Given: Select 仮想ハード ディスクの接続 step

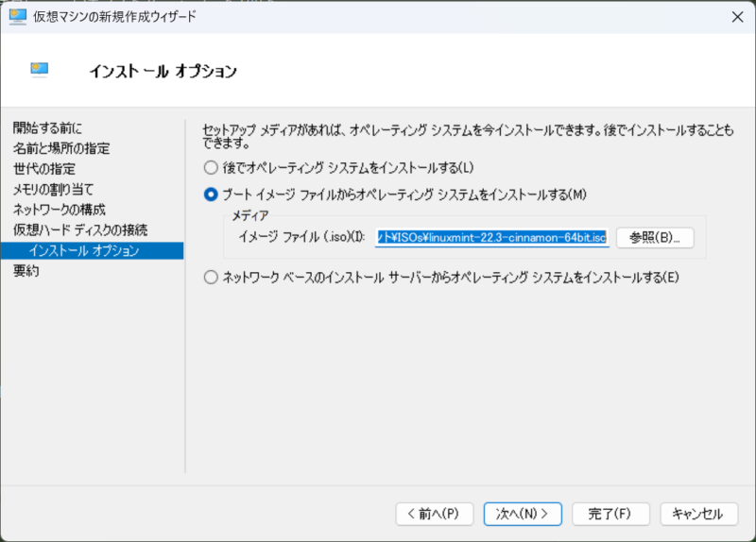Looking at the screenshot, I should [80, 230].
